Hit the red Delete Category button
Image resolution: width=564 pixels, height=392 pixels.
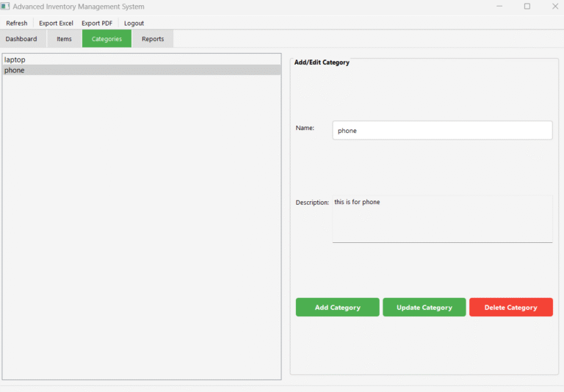[510, 308]
